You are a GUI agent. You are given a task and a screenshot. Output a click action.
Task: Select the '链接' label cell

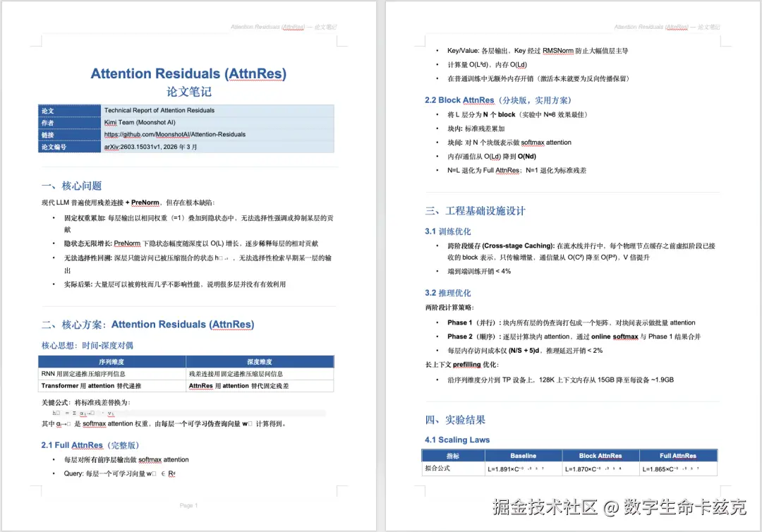click(x=69, y=135)
